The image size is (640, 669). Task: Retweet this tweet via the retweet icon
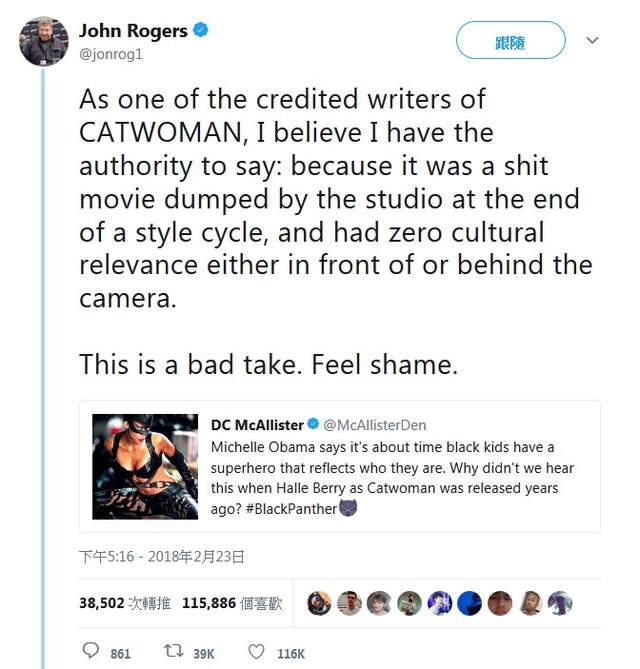(x=174, y=652)
